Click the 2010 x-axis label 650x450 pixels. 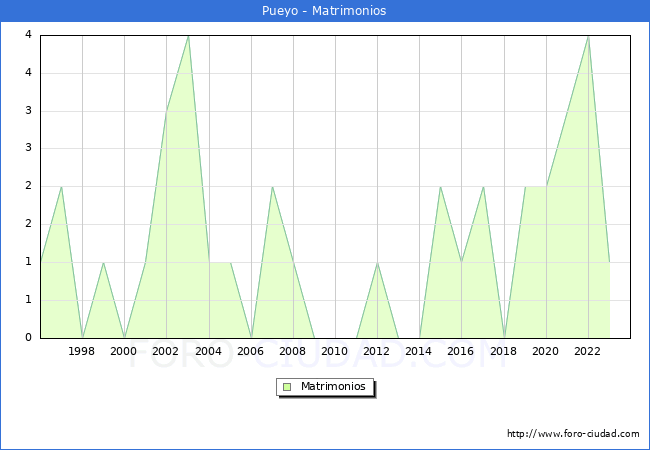tap(335, 351)
